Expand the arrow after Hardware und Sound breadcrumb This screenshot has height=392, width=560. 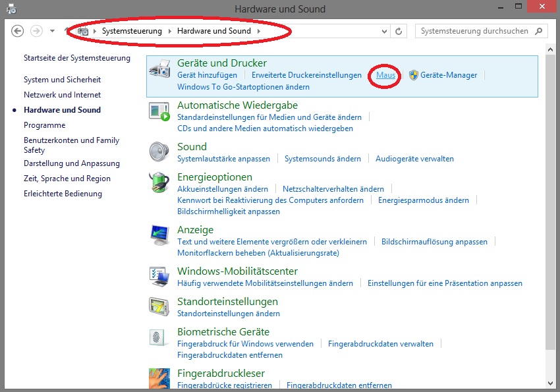click(x=258, y=32)
